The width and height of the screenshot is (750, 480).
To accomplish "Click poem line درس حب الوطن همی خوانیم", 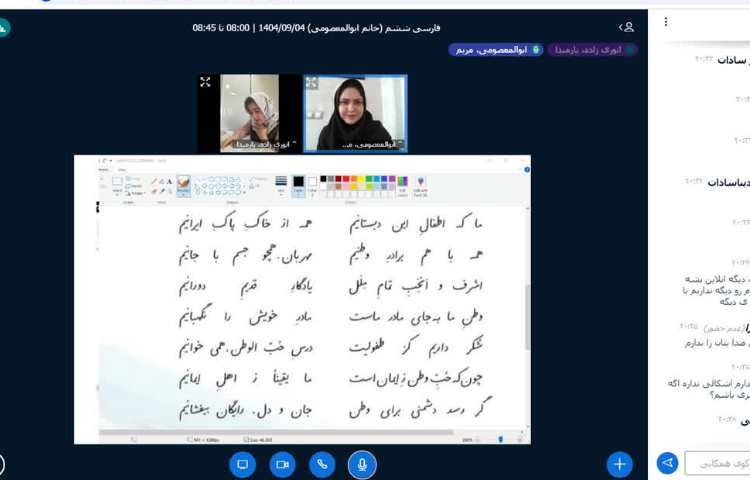I will point(245,348).
